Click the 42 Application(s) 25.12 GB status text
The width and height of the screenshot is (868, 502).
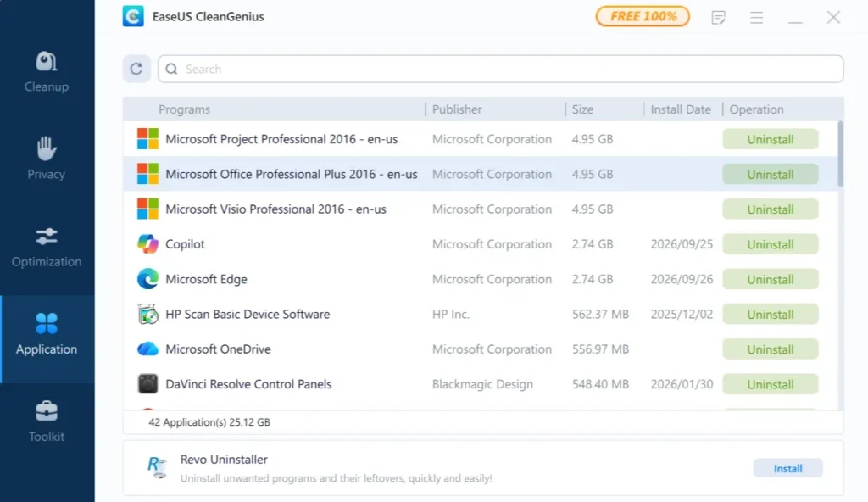coord(209,422)
